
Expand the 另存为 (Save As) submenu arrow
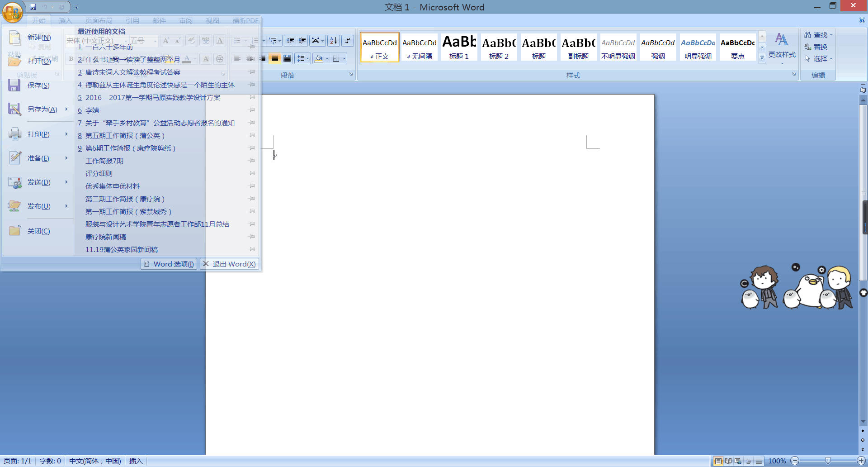66,109
